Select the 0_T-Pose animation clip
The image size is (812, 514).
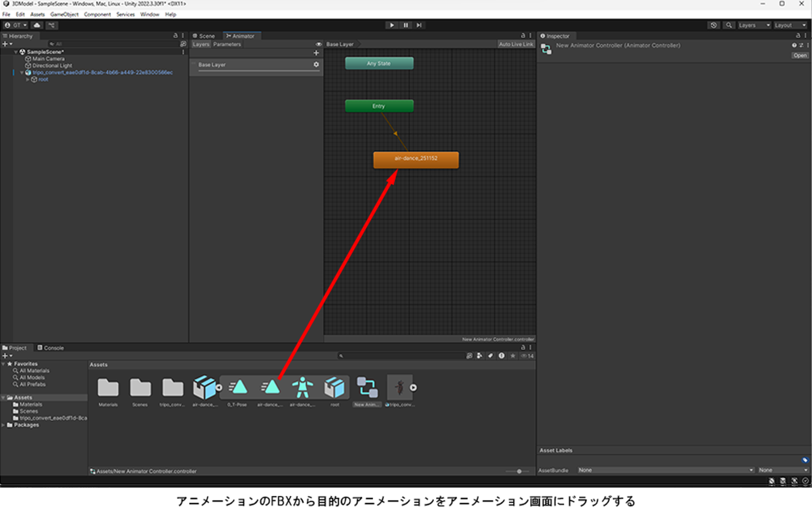point(238,389)
